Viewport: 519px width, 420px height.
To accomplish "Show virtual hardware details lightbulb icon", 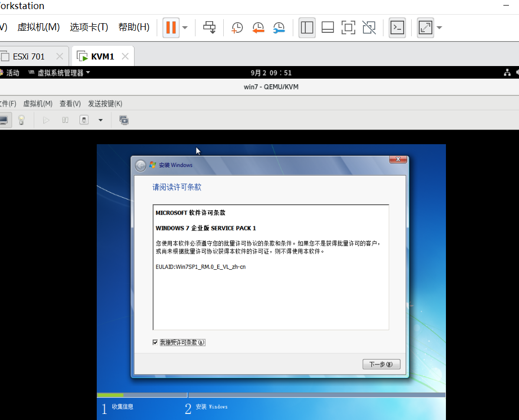I will point(22,120).
